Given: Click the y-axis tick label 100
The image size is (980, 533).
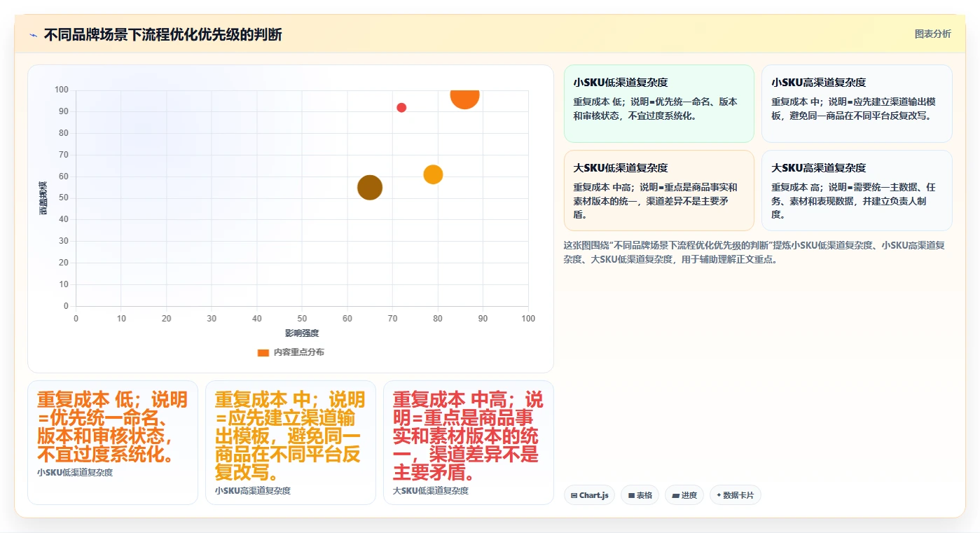Looking at the screenshot, I should [62, 90].
